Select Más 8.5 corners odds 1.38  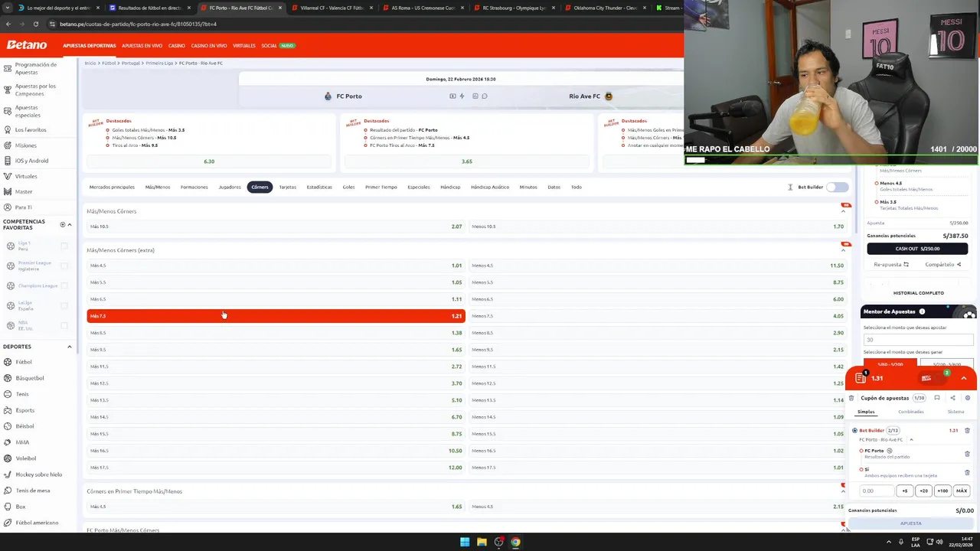coord(276,333)
